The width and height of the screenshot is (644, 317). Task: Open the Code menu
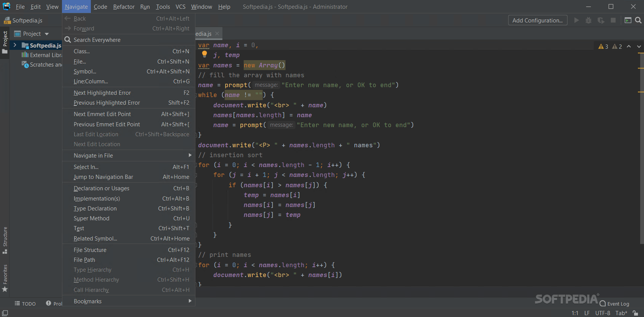(100, 6)
